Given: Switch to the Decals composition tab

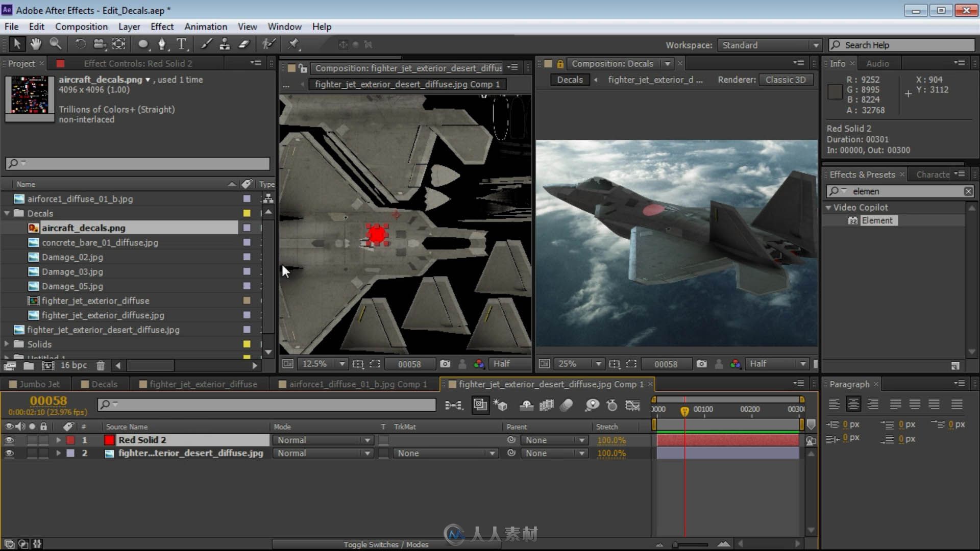Looking at the screenshot, I should [104, 384].
